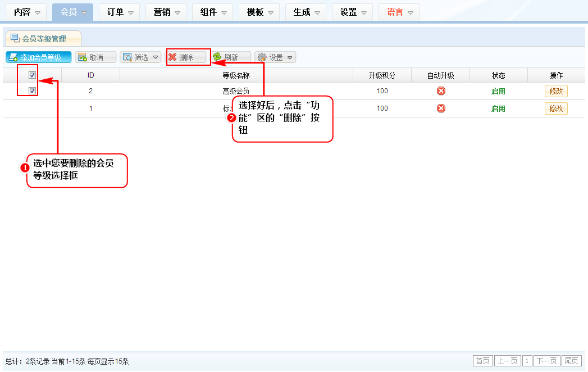Click the gear icon beside 设置 in toolbar

click(x=262, y=57)
